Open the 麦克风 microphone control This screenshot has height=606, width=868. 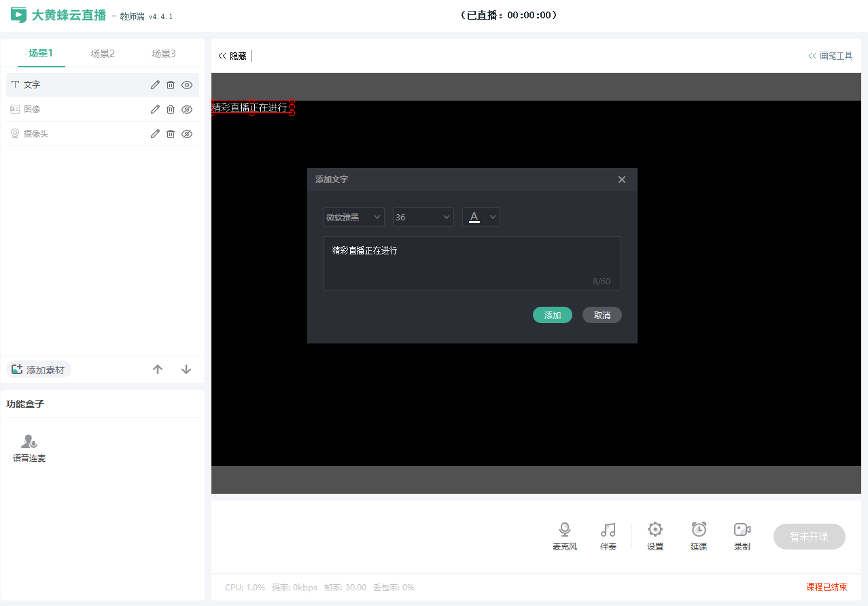pos(565,536)
